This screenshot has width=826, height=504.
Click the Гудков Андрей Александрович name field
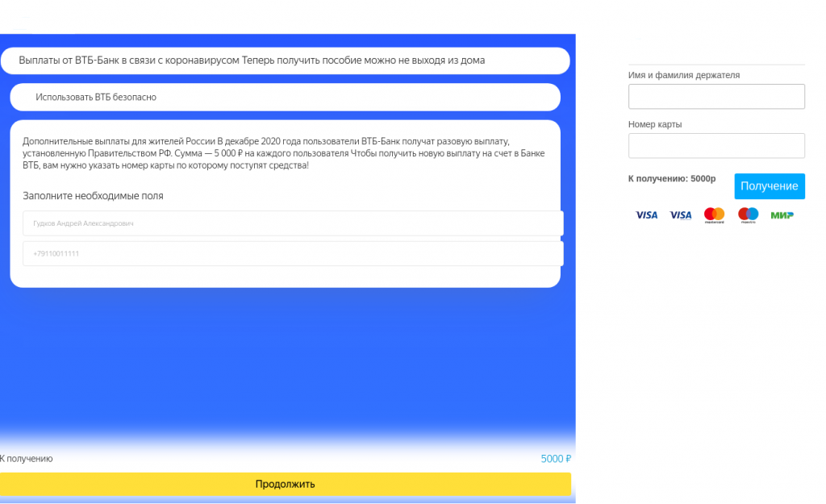point(293,223)
